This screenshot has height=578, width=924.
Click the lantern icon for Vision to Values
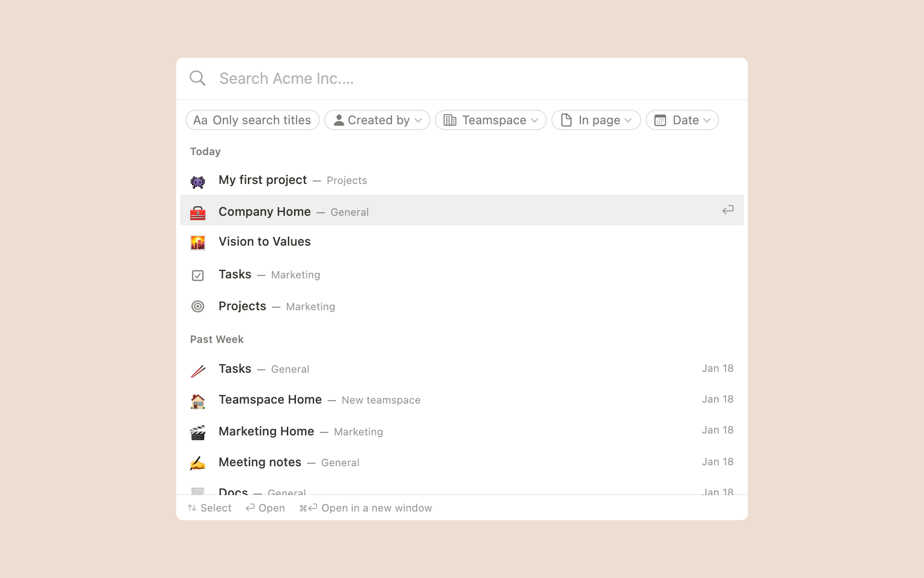198,242
